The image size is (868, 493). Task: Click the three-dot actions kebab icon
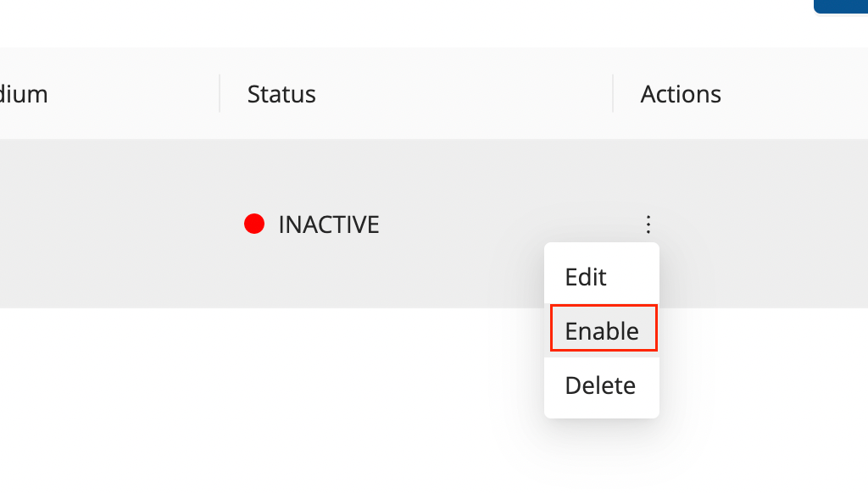648,224
